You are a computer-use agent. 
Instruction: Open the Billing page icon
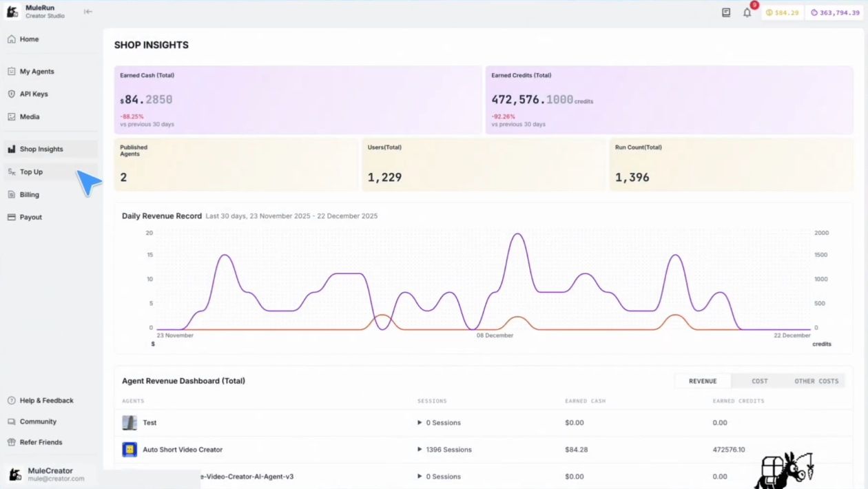(11, 195)
